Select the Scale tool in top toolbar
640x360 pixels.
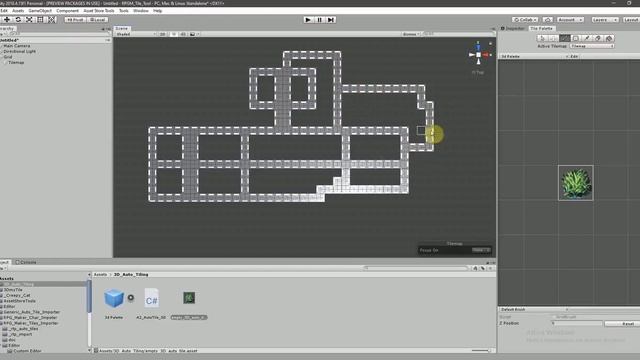tap(29, 19)
